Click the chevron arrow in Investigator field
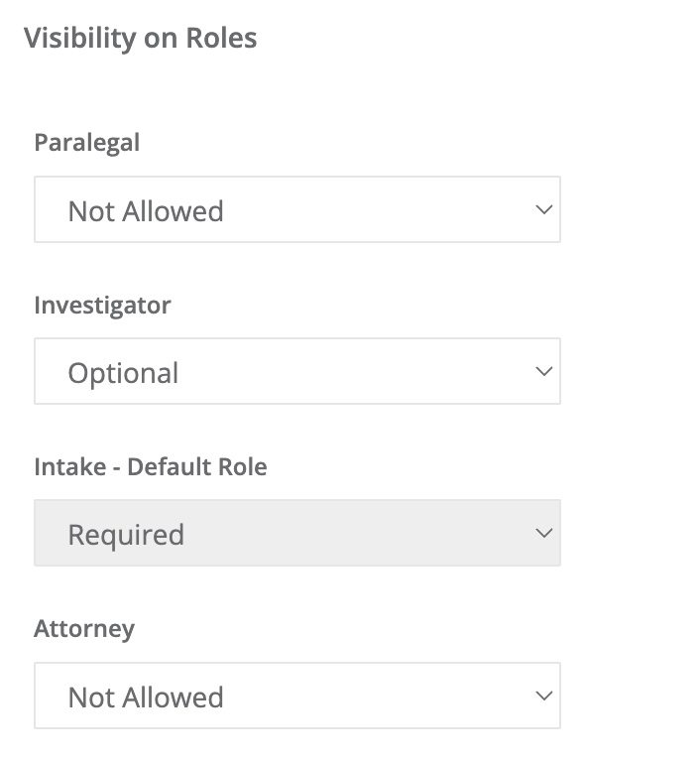The height and width of the screenshot is (760, 700). [544, 372]
